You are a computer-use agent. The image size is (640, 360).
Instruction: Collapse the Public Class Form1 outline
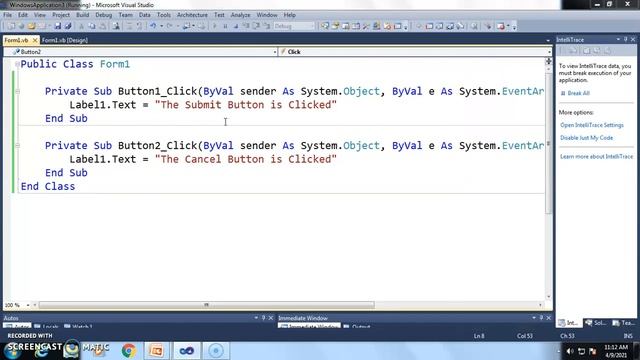pyautogui.click(x=17, y=64)
